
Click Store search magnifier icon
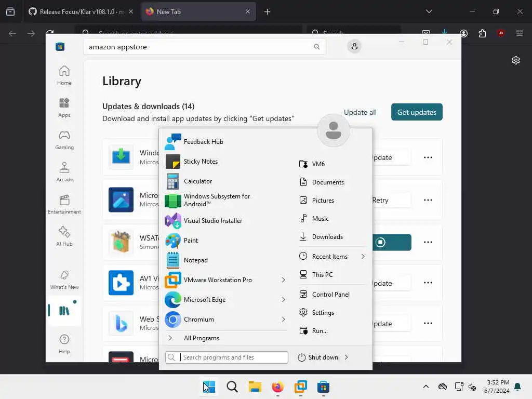316,47
